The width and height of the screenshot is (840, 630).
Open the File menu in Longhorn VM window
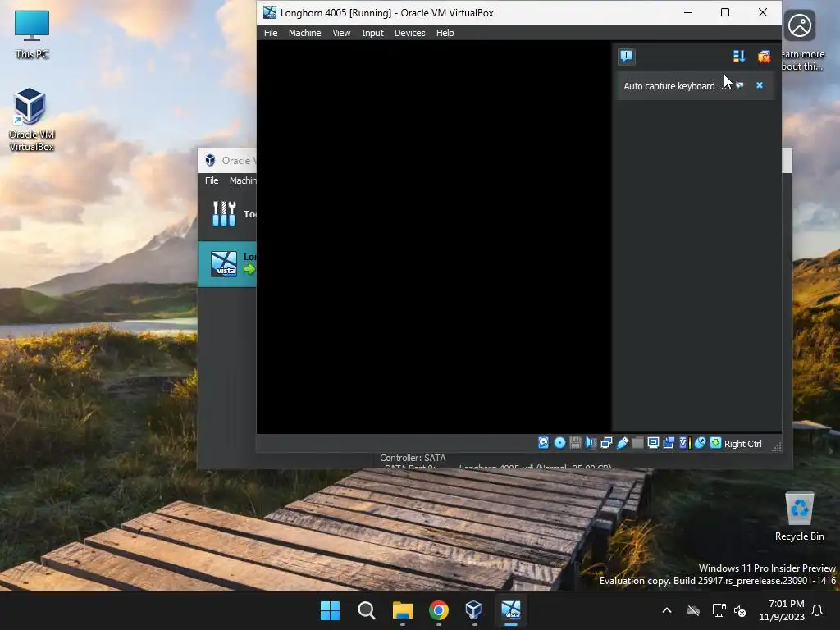click(x=271, y=33)
